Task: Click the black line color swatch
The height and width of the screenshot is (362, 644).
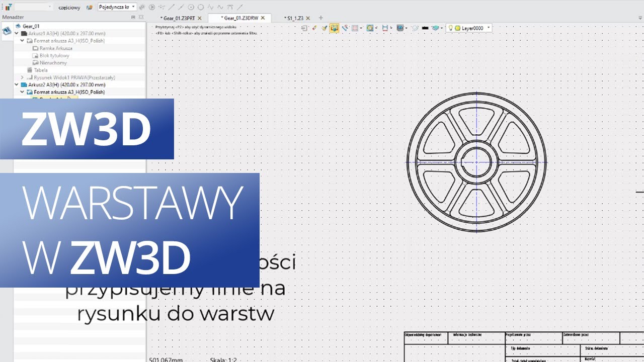Action: tap(425, 28)
